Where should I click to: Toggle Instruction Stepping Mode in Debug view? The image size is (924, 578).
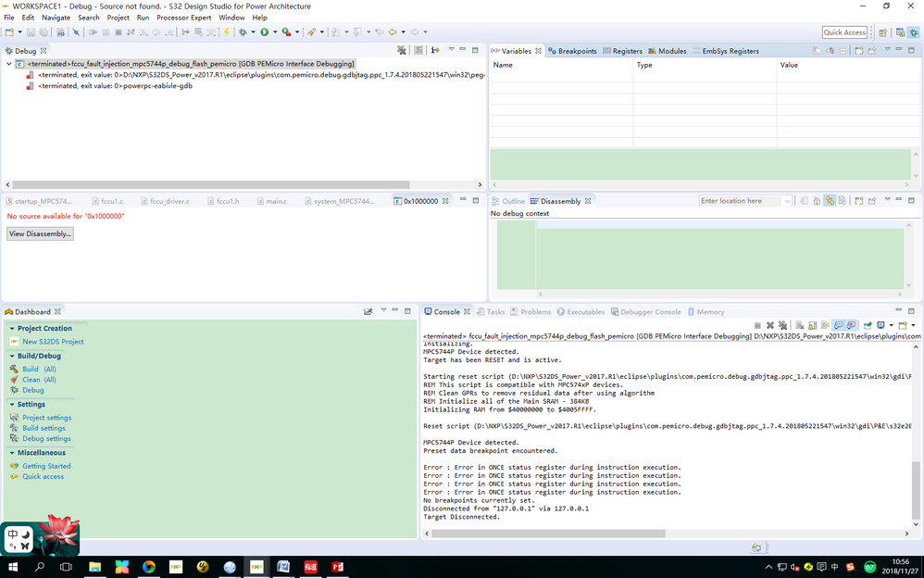pyautogui.click(x=435, y=50)
